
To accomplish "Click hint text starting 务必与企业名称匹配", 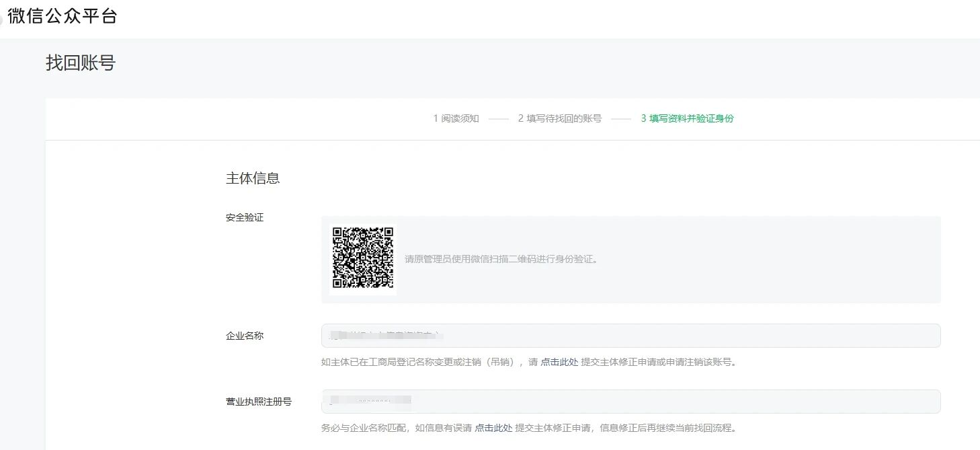I will coord(530,428).
